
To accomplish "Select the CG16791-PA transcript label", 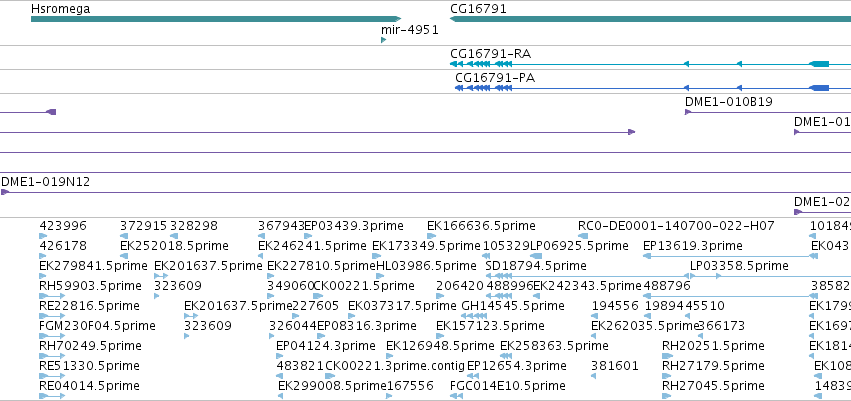I will 495,78.
